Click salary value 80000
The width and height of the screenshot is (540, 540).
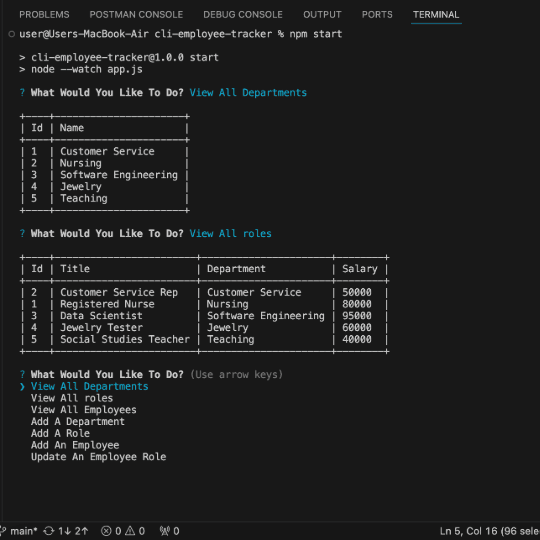pyautogui.click(x=357, y=304)
